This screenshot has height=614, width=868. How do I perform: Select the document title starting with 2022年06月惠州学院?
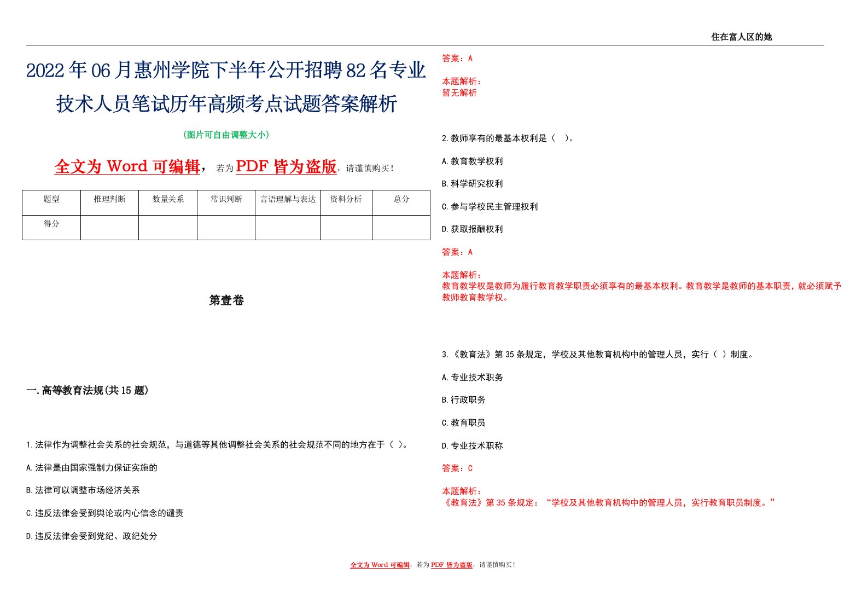[x=226, y=86]
